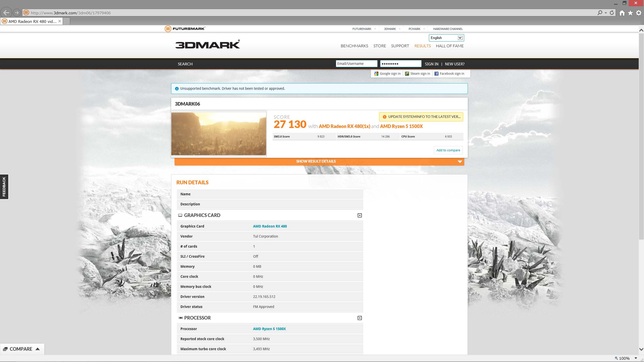This screenshot has height=362, width=644.
Task: Click the SLI / CrossFire value Off
Action: coord(256,256)
